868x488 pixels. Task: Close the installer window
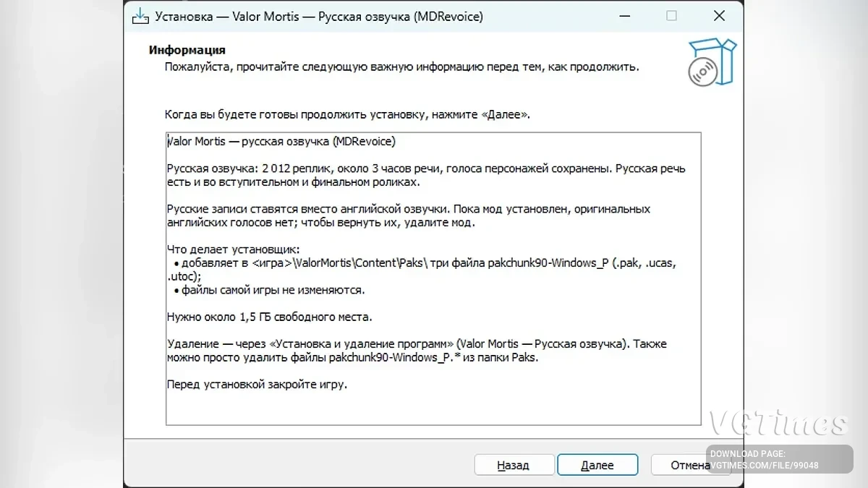[719, 16]
